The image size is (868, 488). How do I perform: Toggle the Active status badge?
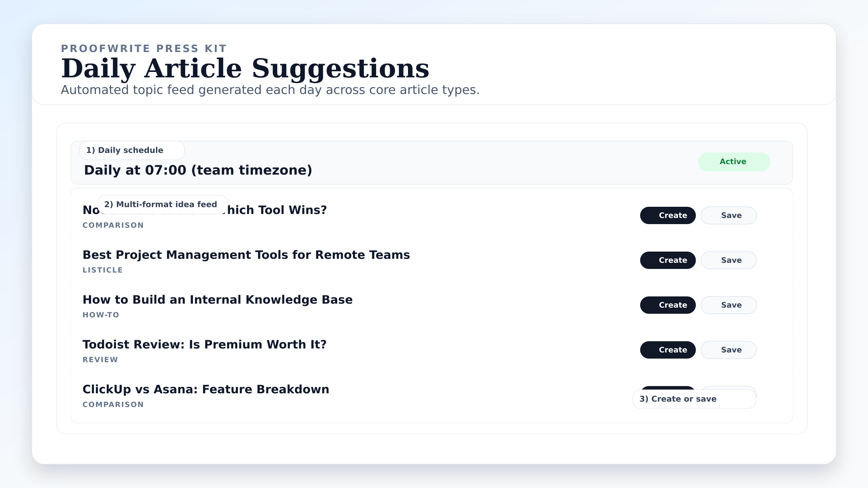pos(733,162)
